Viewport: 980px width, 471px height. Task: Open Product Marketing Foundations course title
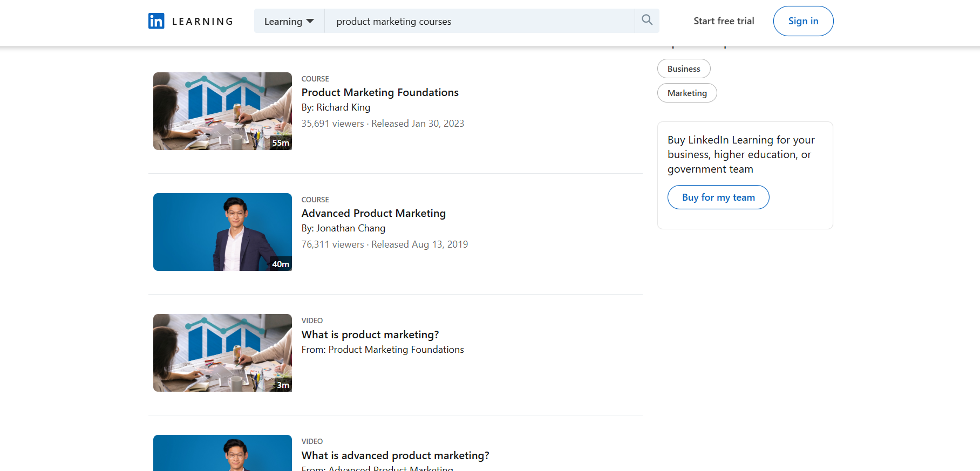pyautogui.click(x=380, y=92)
